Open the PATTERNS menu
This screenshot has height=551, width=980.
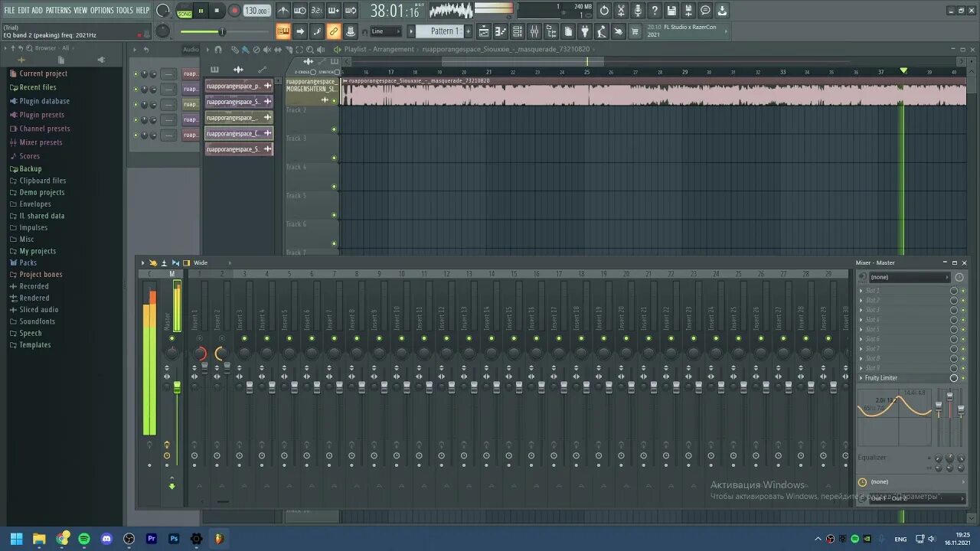58,10
